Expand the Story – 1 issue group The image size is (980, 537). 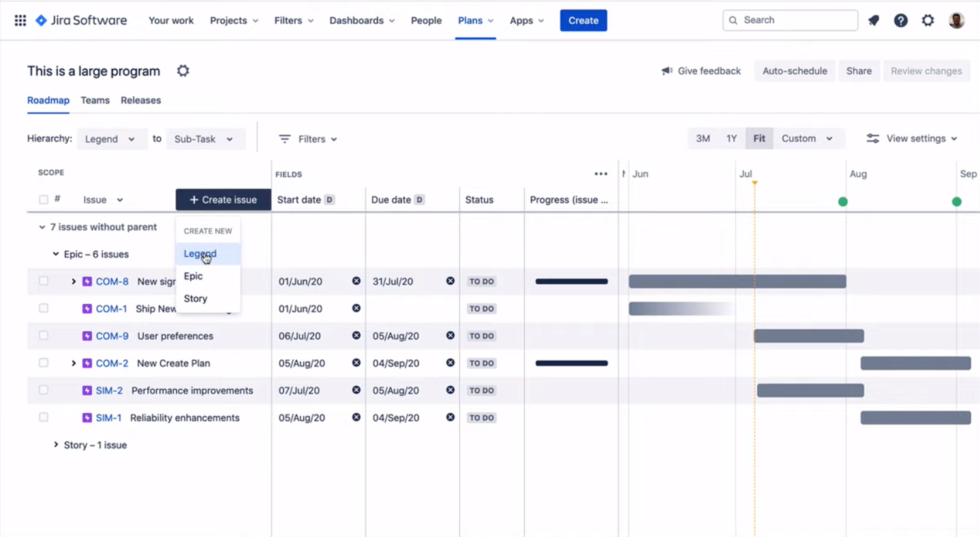coord(56,444)
